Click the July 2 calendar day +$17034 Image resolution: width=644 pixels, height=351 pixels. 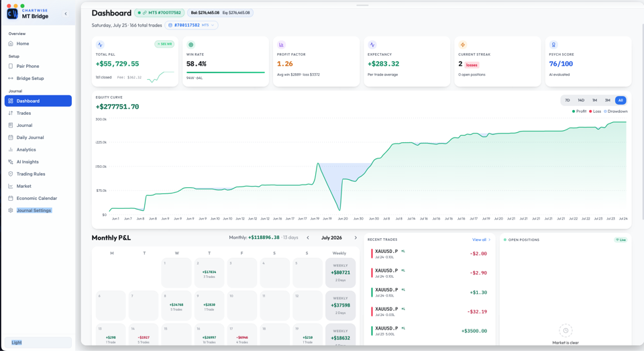pyautogui.click(x=209, y=273)
